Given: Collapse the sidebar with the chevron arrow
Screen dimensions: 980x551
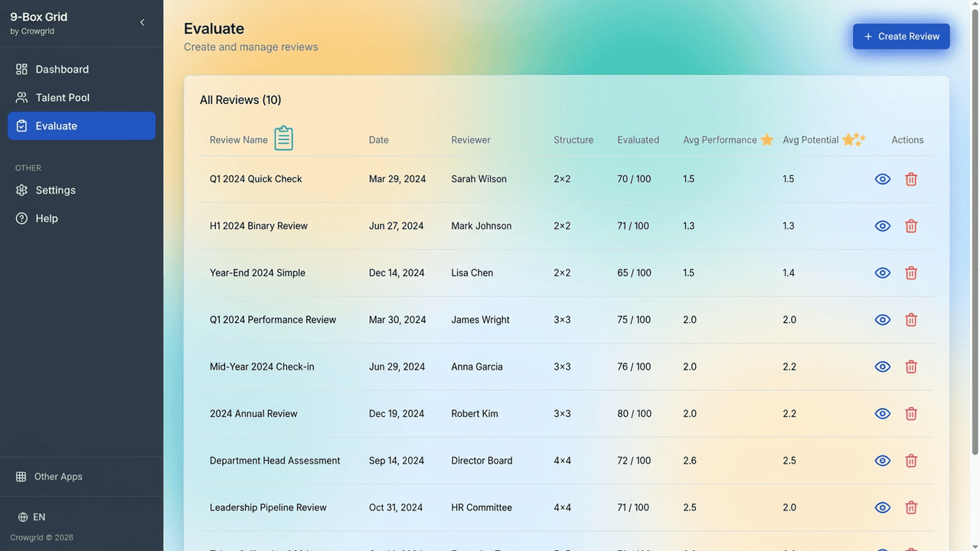Looking at the screenshot, I should click(142, 23).
